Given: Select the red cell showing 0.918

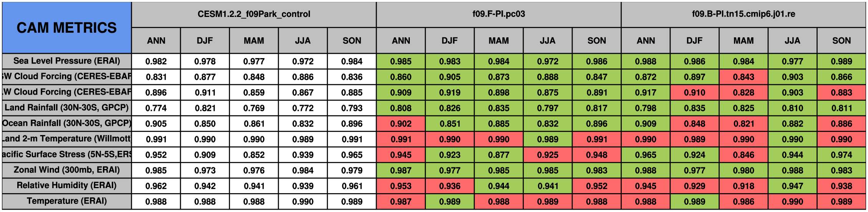Looking at the screenshot, I should 743,186.
